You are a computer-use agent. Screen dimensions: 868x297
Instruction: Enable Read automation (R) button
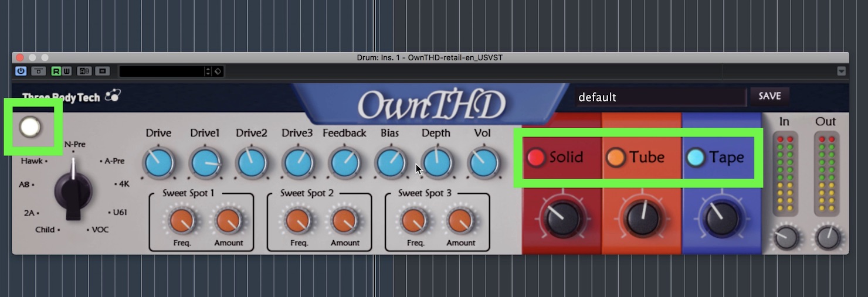(x=56, y=71)
